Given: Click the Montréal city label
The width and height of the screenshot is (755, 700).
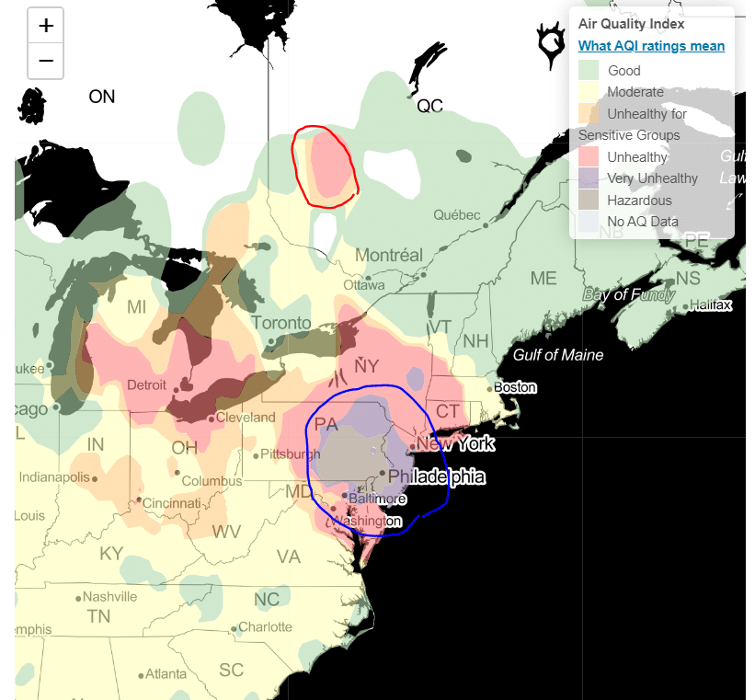Looking at the screenshot, I should [x=388, y=255].
